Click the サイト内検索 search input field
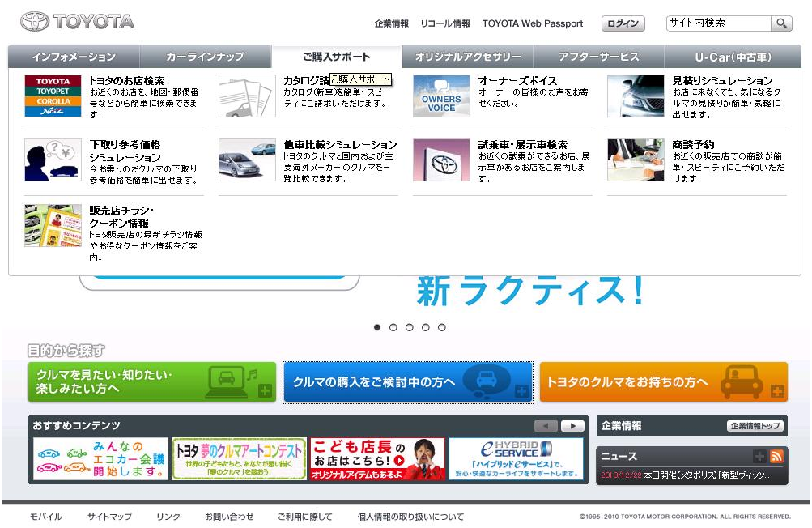The width and height of the screenshot is (812, 528). coord(717,23)
